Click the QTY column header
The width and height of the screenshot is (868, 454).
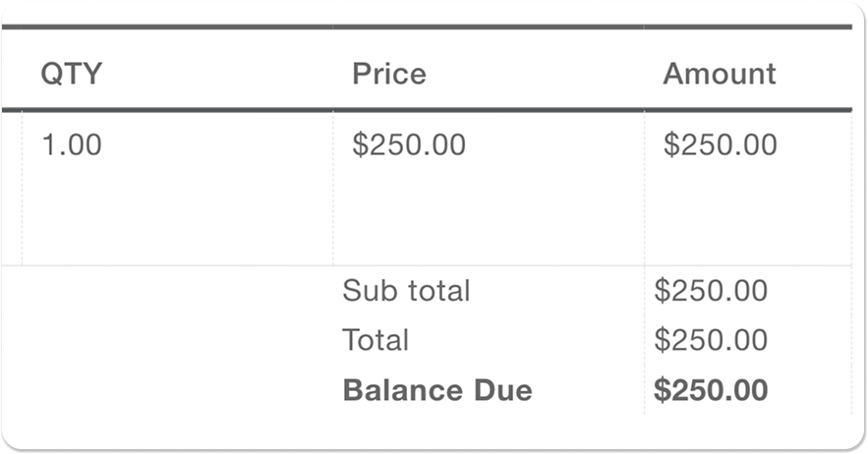pos(72,74)
